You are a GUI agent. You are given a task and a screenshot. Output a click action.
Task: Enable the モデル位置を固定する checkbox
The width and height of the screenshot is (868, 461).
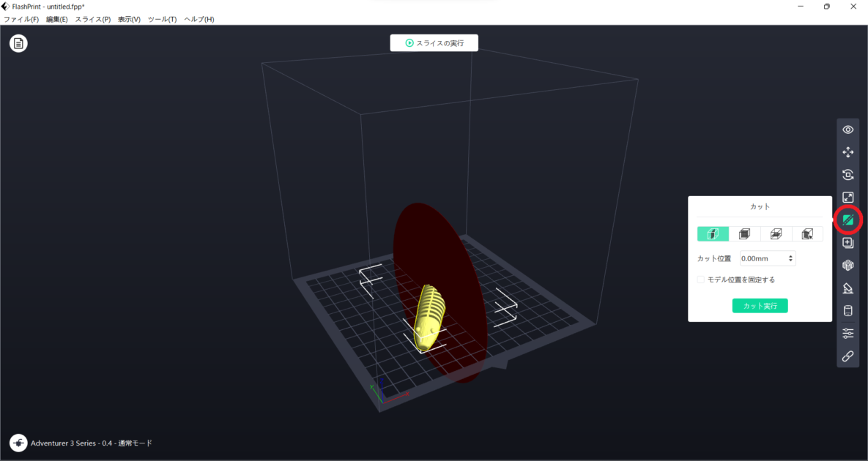pos(701,280)
